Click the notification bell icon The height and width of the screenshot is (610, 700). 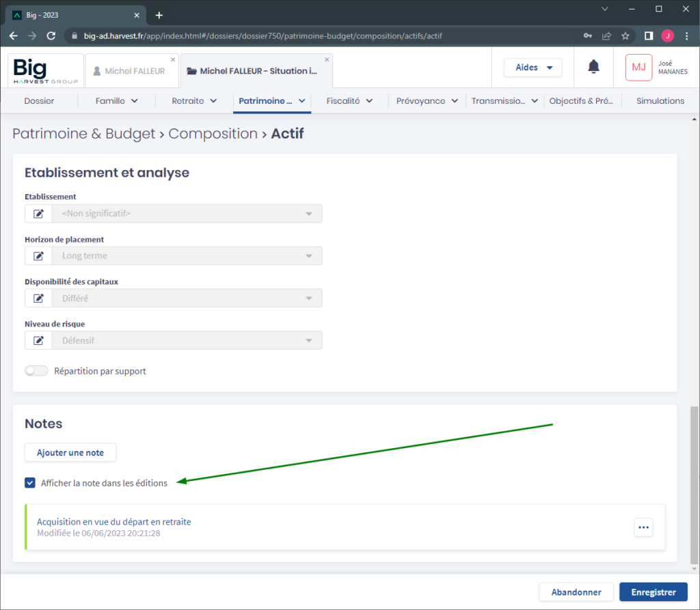tap(593, 67)
